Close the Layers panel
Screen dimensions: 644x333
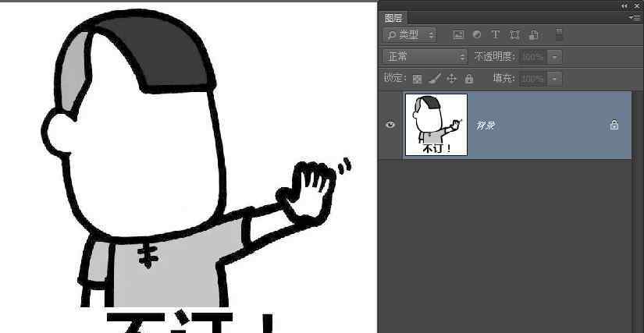tap(637, 5)
